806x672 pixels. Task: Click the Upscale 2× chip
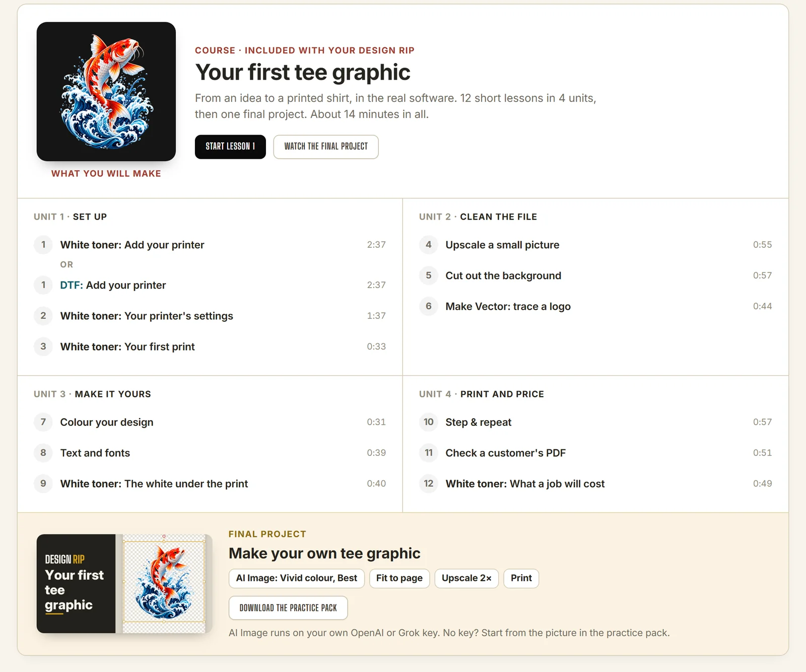pyautogui.click(x=466, y=578)
